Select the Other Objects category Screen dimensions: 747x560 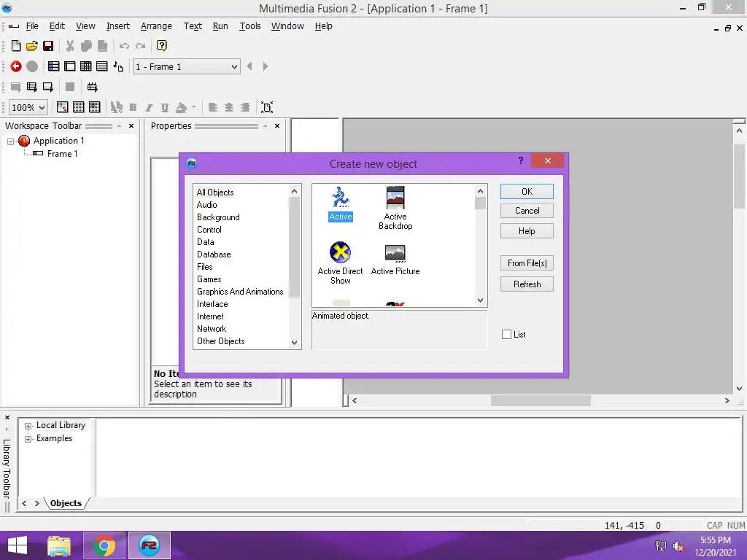click(220, 341)
